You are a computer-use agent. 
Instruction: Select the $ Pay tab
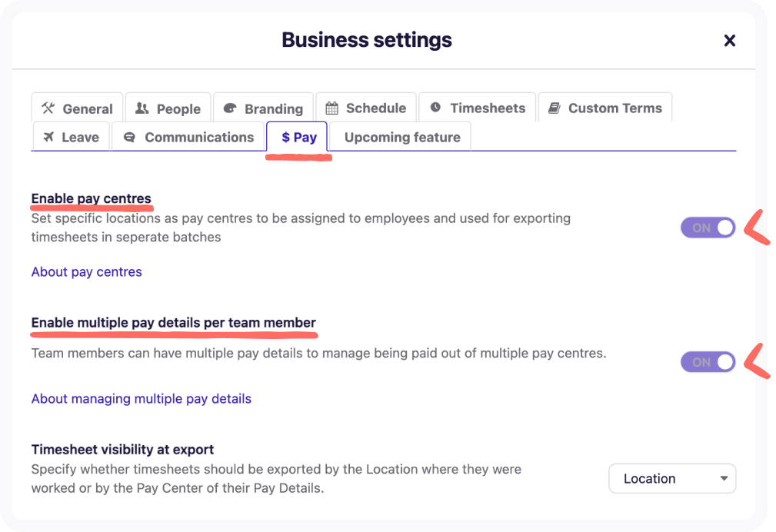coord(298,138)
